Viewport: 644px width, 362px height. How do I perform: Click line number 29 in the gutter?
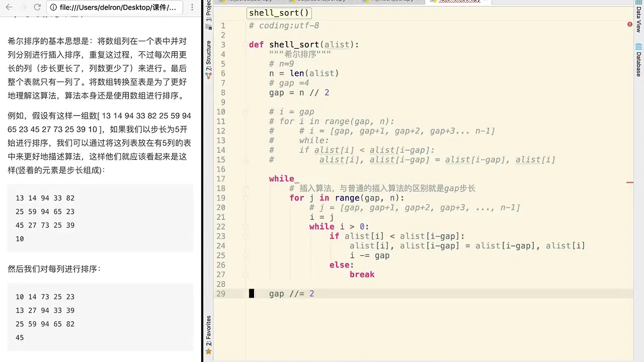(221, 294)
